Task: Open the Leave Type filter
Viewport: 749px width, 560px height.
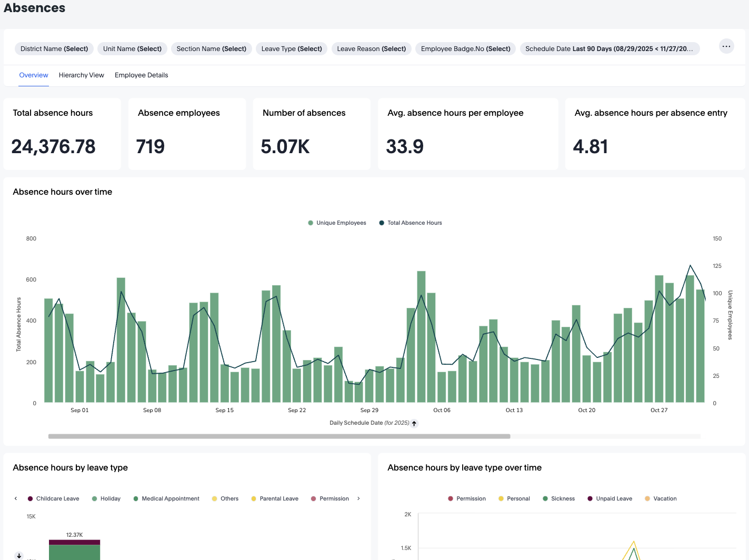Action: (x=292, y=49)
